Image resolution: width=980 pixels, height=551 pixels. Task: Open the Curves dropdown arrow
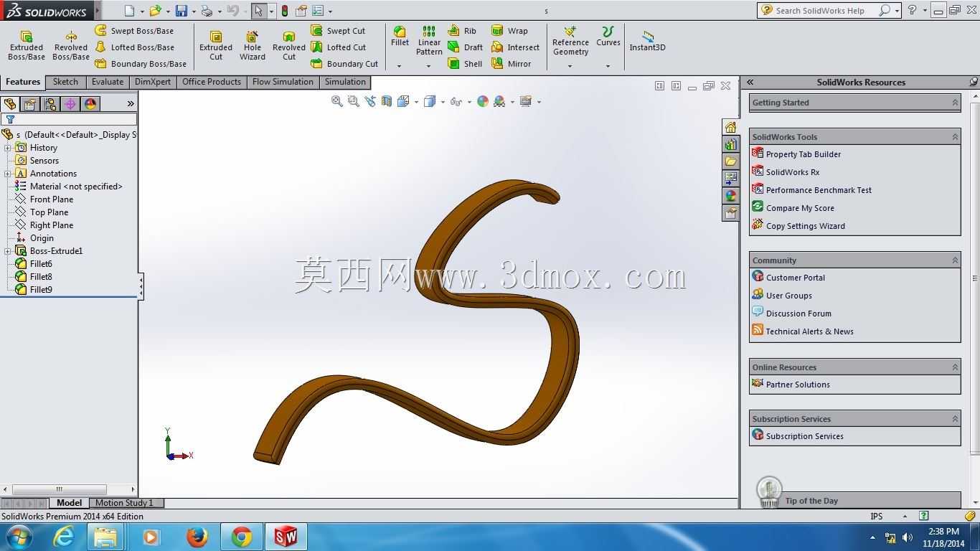[x=608, y=66]
